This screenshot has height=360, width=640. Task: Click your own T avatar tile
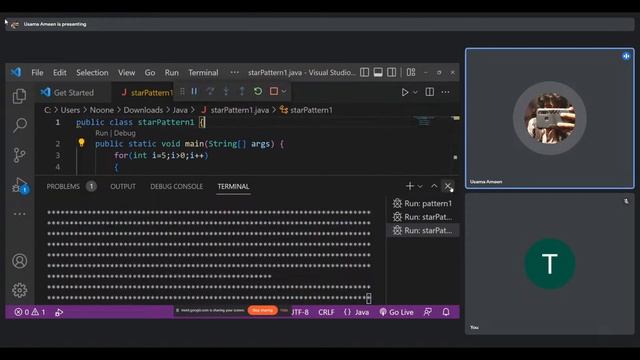point(550,264)
